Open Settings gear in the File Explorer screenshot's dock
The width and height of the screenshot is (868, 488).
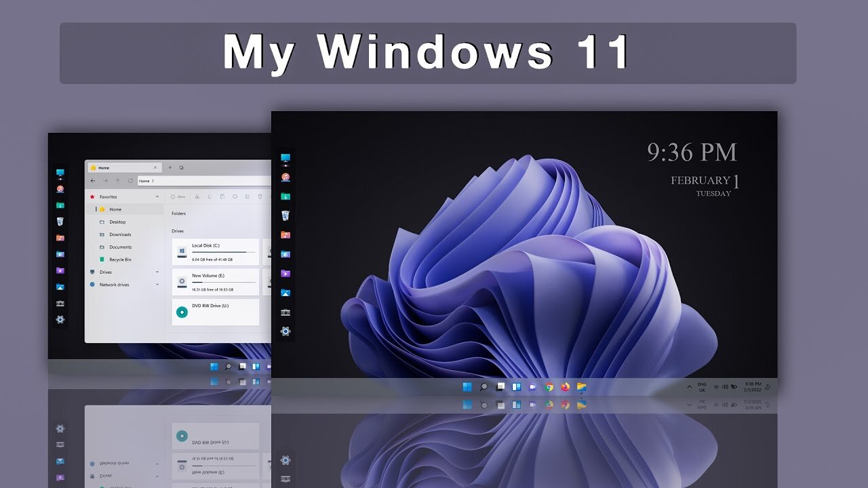60,319
